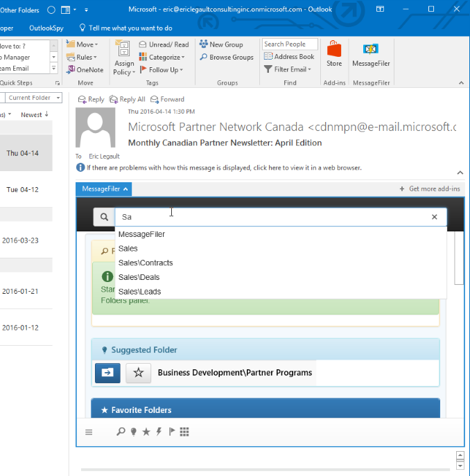Open the Follow Up flag menu
The height and width of the screenshot is (476, 470).
click(x=161, y=70)
